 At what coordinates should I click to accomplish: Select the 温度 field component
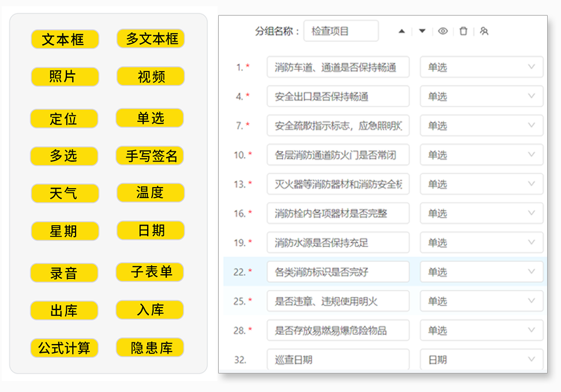[150, 193]
